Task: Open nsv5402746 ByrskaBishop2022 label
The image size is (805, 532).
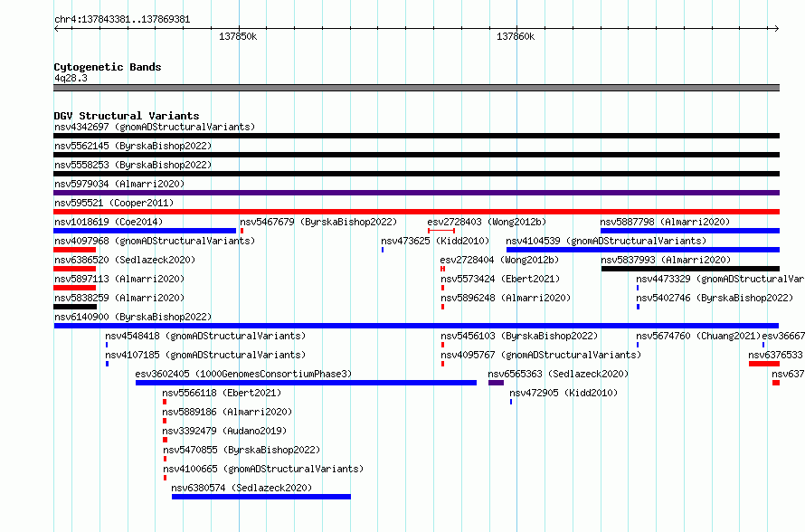Action: [715, 298]
